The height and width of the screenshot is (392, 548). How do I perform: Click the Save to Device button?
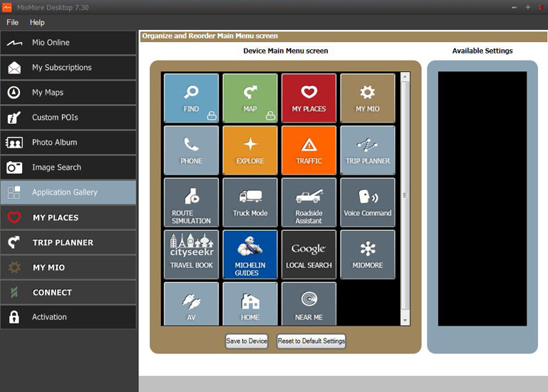click(247, 341)
